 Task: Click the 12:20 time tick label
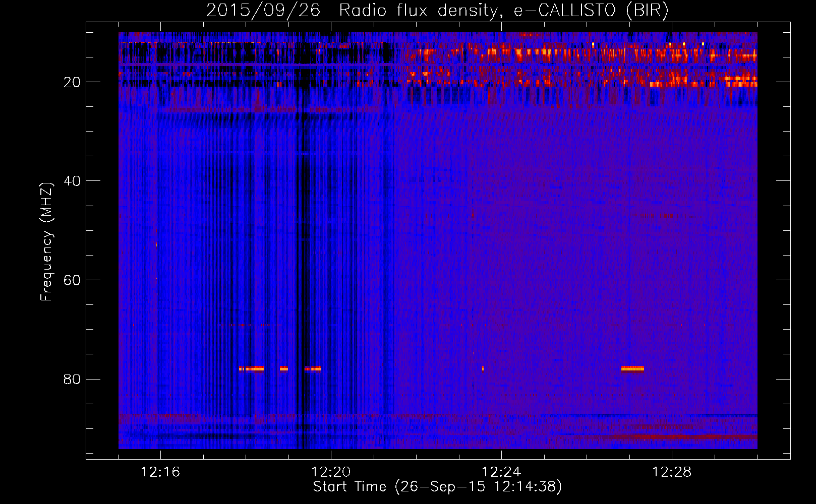click(331, 472)
